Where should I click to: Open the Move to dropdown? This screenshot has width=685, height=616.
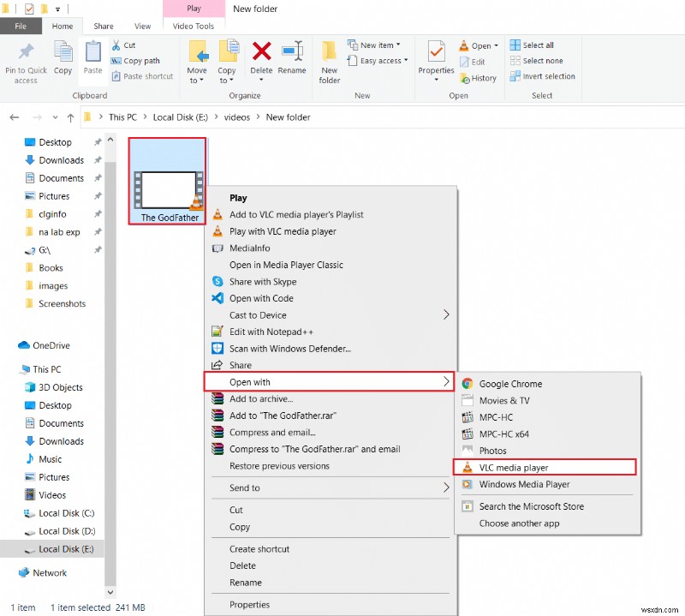pos(197,75)
